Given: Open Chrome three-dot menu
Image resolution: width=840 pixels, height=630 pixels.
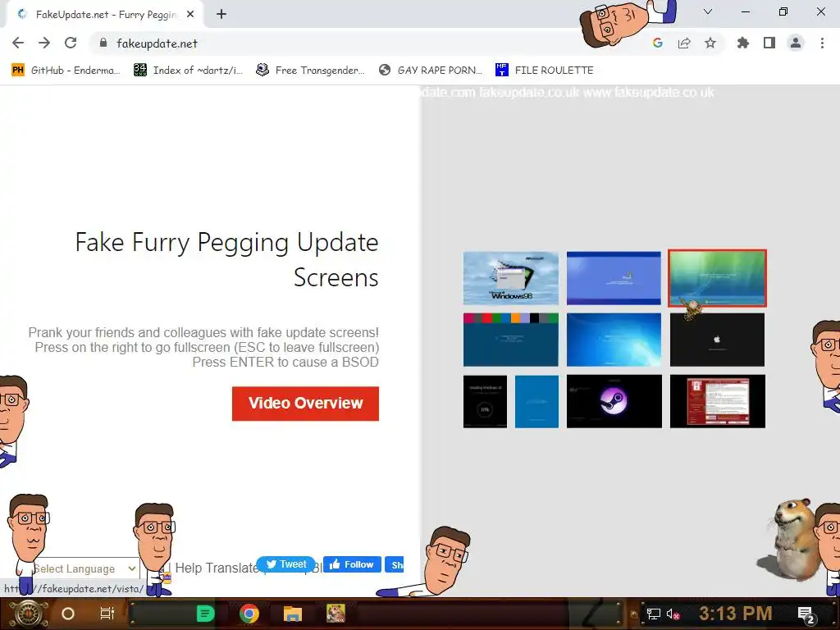Looking at the screenshot, I should (x=822, y=43).
